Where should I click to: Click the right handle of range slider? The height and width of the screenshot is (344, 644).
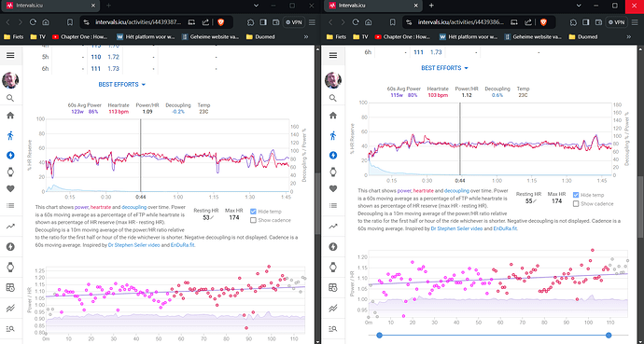pyautogui.click(x=609, y=336)
